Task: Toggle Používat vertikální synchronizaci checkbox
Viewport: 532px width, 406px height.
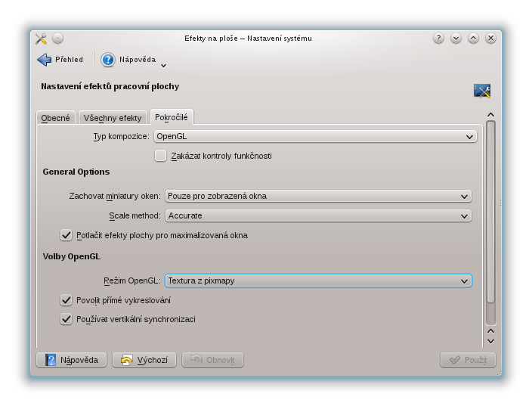Action: pos(66,319)
